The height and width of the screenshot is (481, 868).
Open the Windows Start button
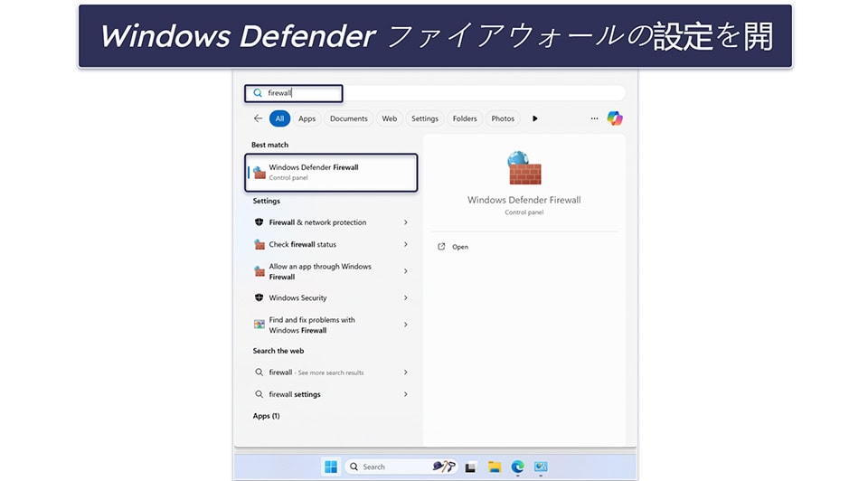pos(331,467)
